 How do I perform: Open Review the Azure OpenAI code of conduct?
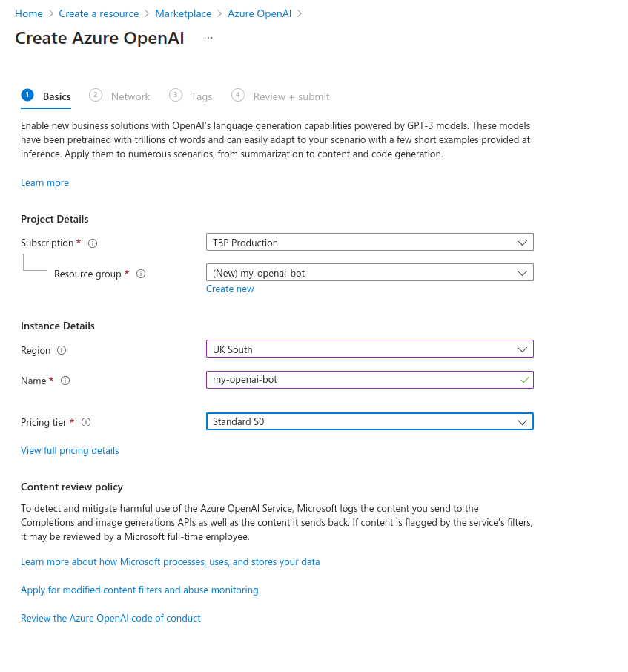pos(110,618)
